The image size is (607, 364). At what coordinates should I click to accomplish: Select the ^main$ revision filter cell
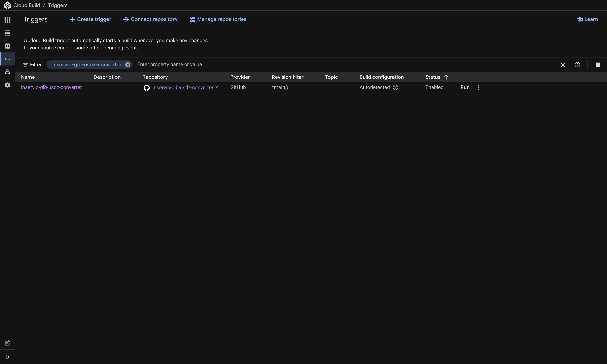280,87
